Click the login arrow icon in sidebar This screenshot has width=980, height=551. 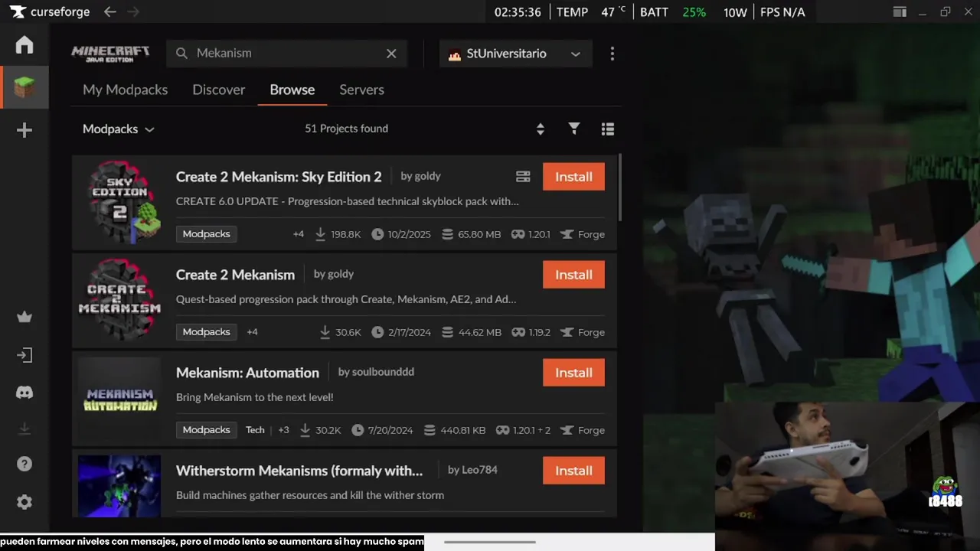24,355
